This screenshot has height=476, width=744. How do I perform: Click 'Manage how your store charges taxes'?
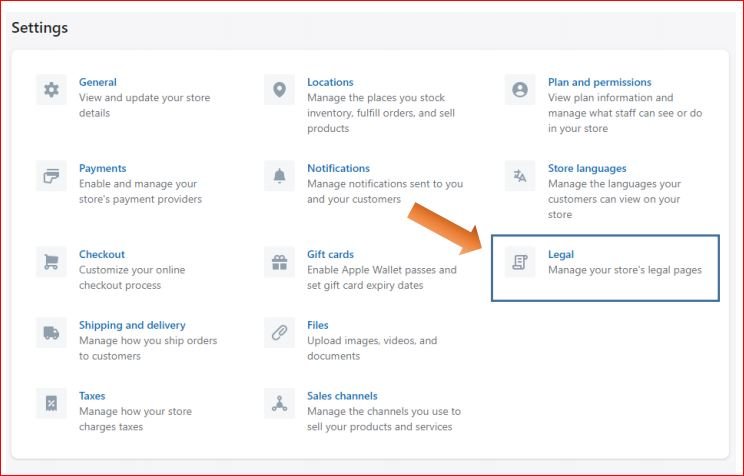point(135,419)
